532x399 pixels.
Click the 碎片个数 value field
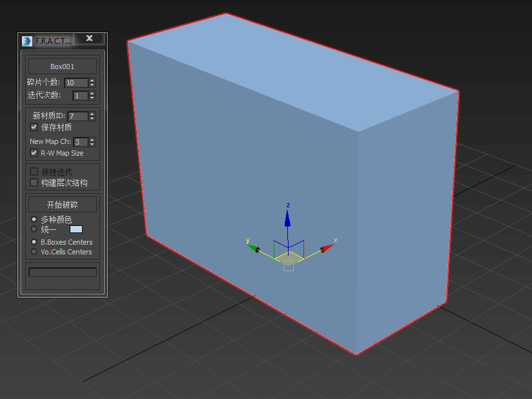76,83
